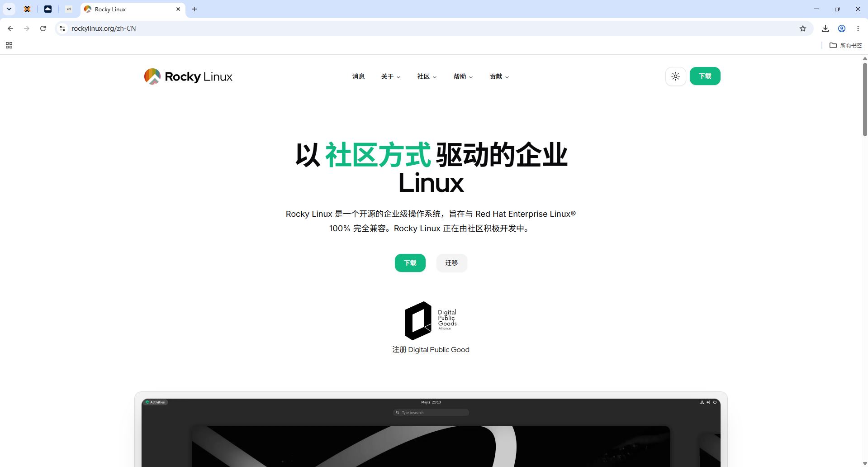
Task: Open a new browser tab
Action: 194,9
